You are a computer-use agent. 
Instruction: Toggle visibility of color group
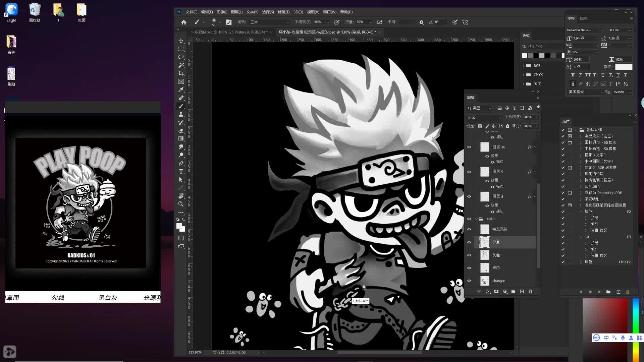469,219
